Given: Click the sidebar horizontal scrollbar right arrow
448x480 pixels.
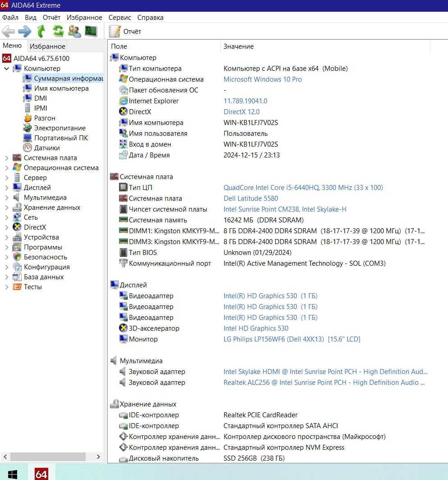Looking at the screenshot, I should pos(98,457).
